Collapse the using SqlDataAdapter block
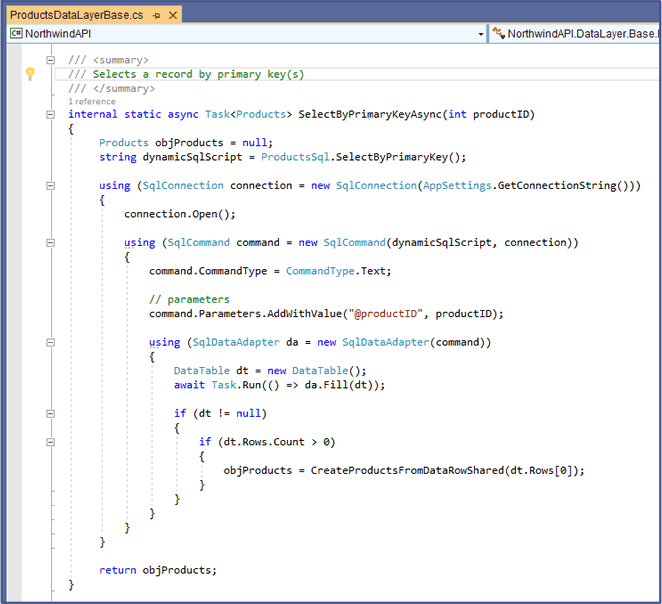 (x=49, y=342)
